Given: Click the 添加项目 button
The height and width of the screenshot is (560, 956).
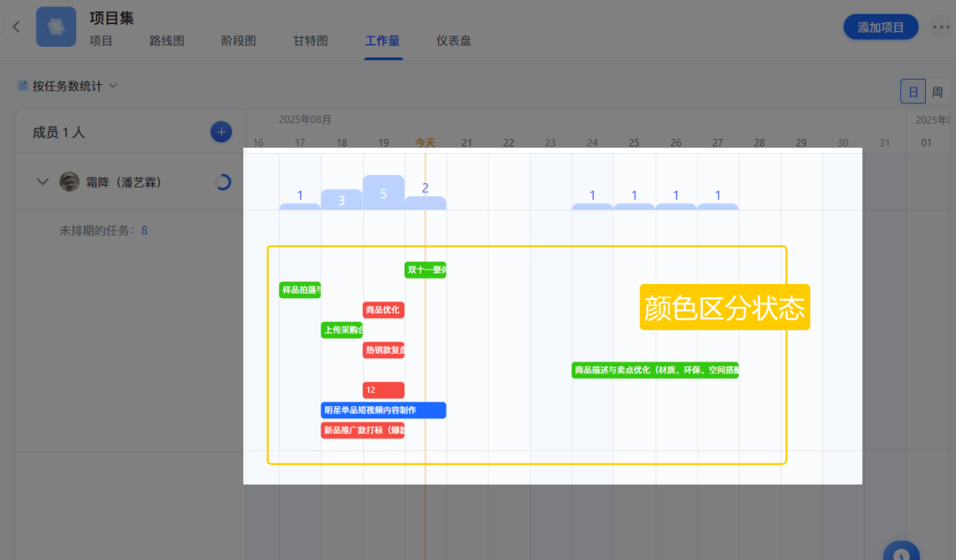Looking at the screenshot, I should point(880,27).
